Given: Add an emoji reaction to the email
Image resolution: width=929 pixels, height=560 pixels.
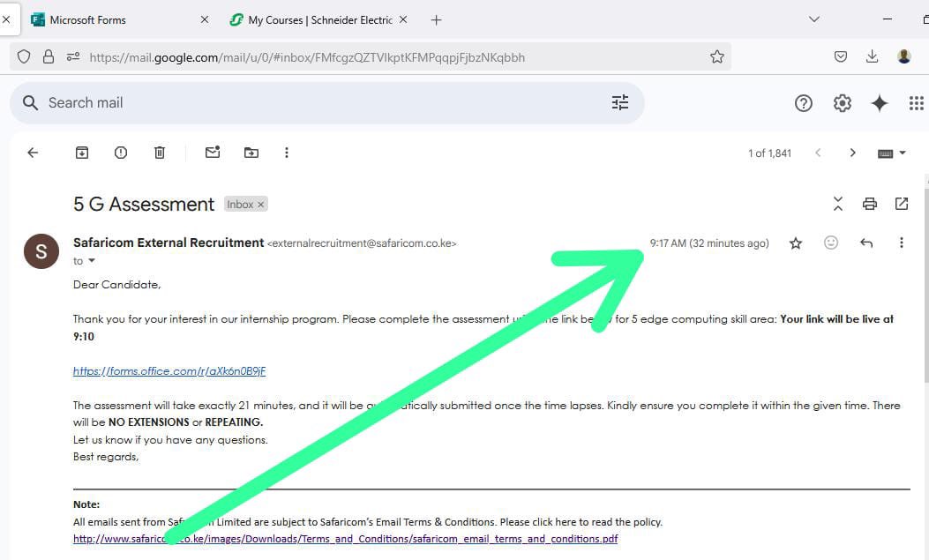Looking at the screenshot, I should [831, 243].
